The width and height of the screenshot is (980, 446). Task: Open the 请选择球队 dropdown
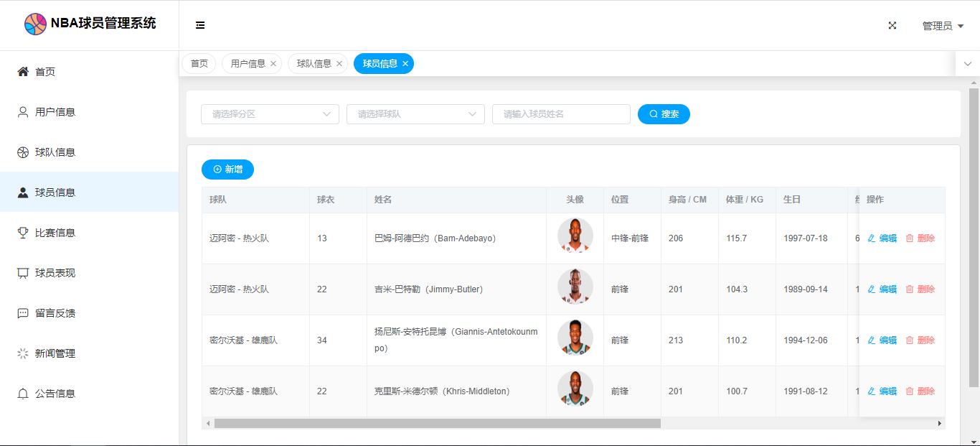click(x=415, y=114)
